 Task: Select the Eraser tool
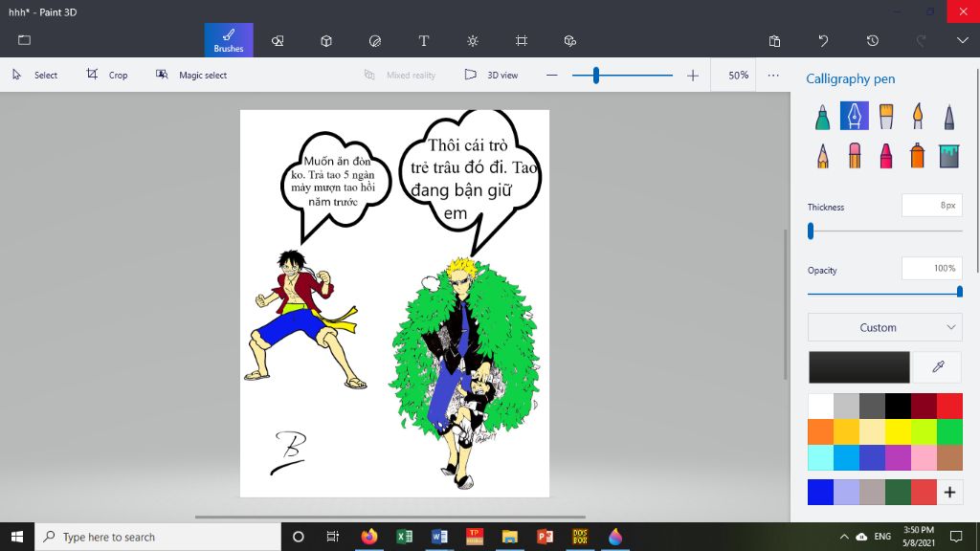coord(855,156)
